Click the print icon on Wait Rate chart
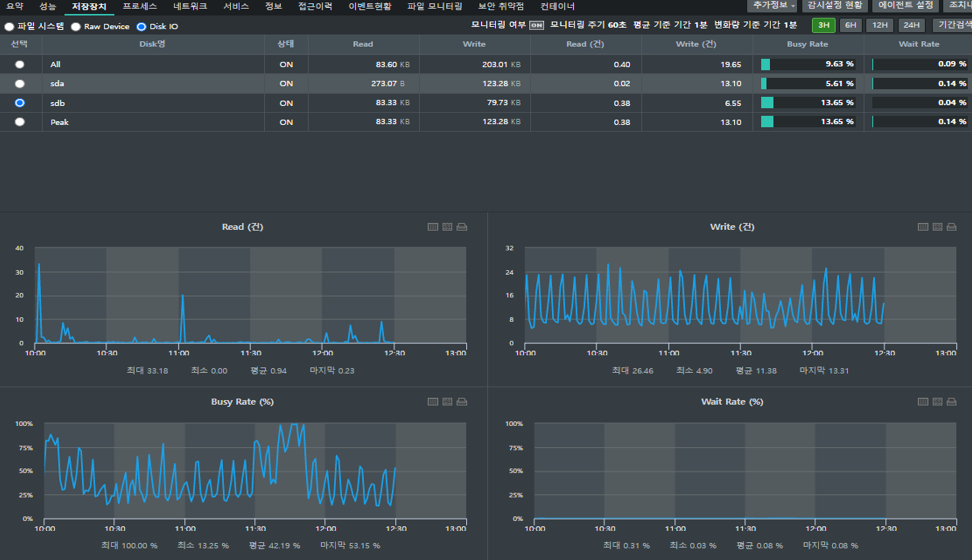This screenshot has width=972, height=560. click(x=952, y=402)
